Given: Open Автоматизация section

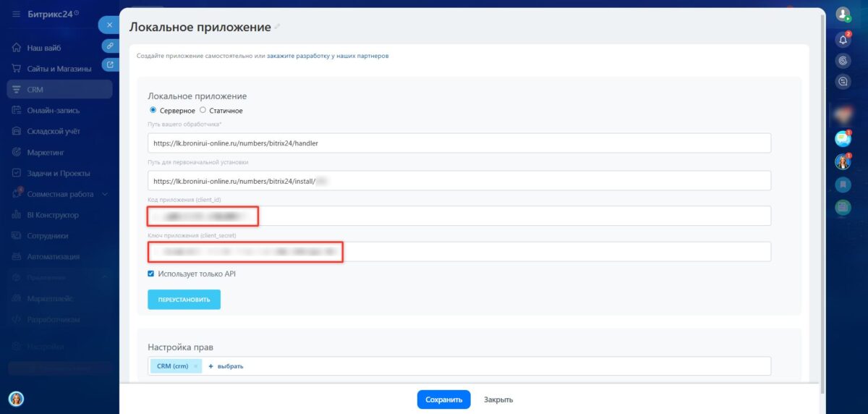Looking at the screenshot, I should [x=54, y=256].
